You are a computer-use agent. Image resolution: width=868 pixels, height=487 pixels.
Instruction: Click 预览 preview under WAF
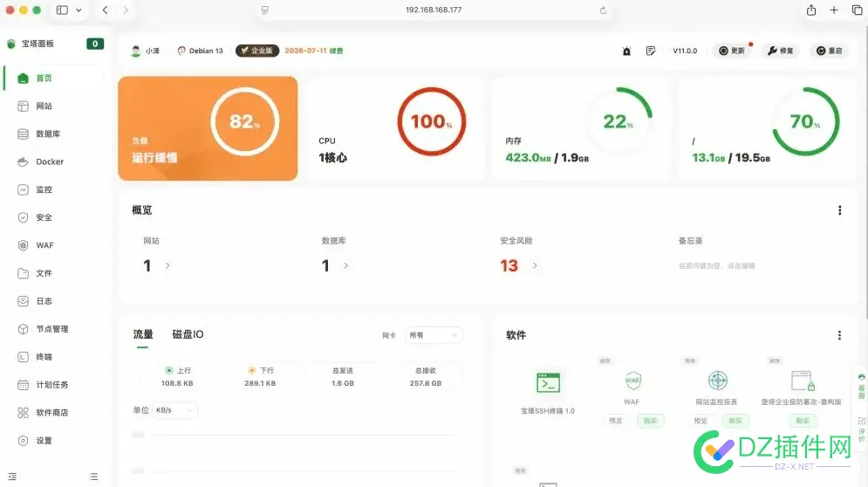[616, 421]
